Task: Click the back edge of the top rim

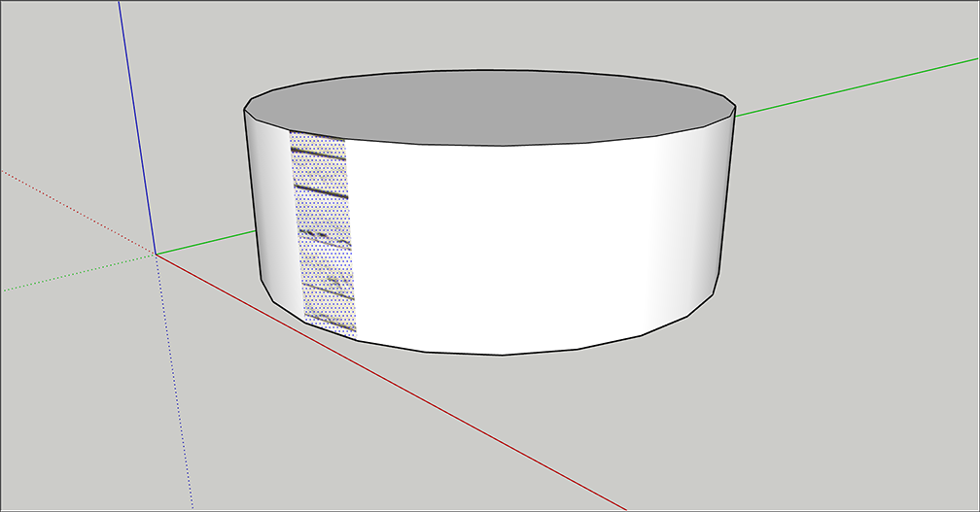Action: click(x=486, y=70)
